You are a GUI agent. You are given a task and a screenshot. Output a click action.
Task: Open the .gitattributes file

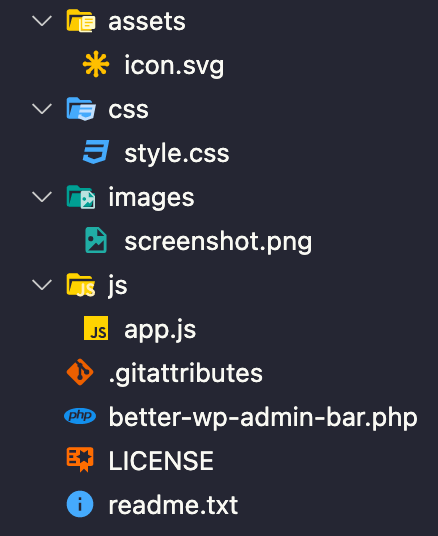point(186,373)
